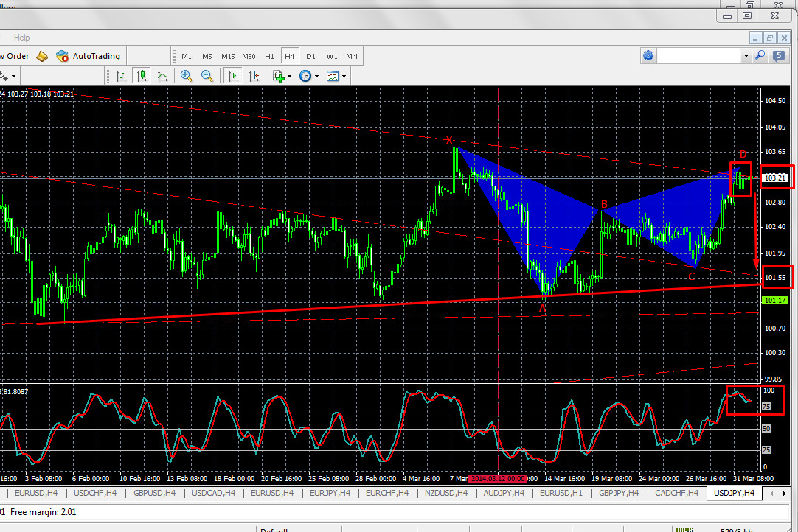Screen dimensions: 798x532
Task: Expand the drawing arrows tool dropdown
Action: pyautogui.click(x=14, y=77)
